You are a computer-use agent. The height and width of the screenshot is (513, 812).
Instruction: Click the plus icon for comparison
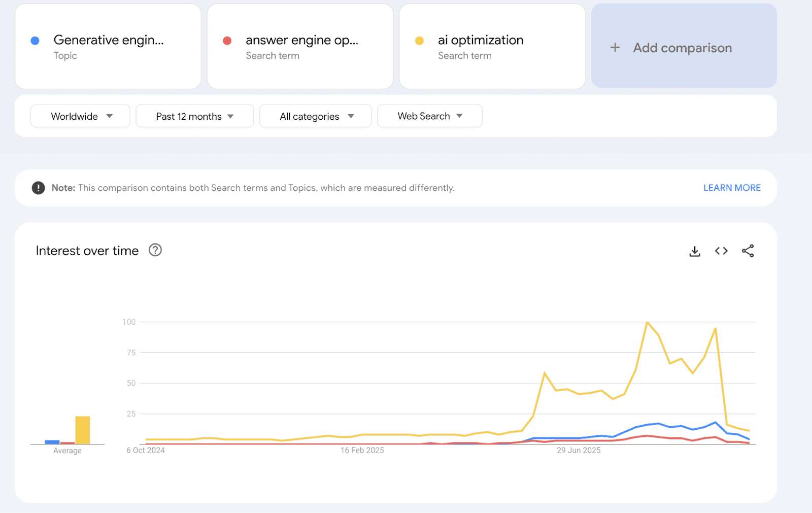(615, 48)
